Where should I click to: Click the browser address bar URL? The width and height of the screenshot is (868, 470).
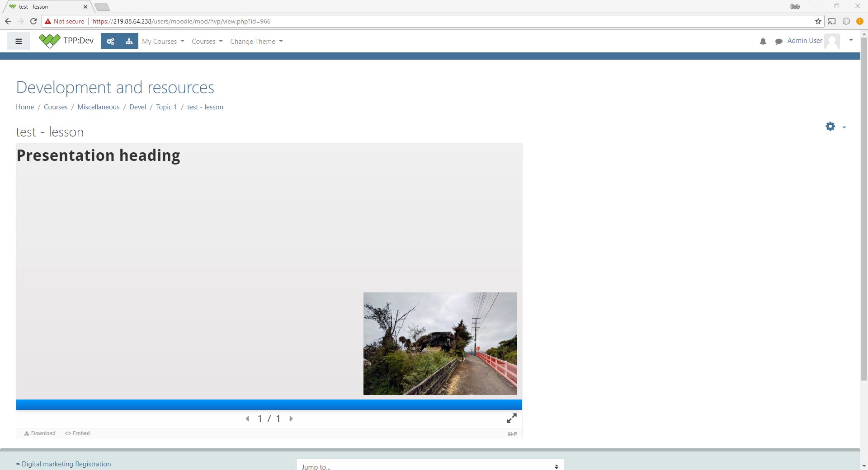click(x=181, y=21)
